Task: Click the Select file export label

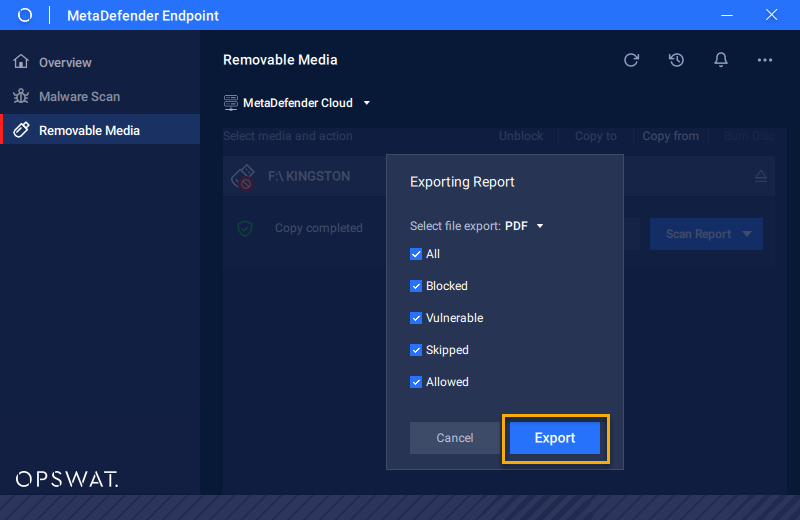Action: [455, 226]
